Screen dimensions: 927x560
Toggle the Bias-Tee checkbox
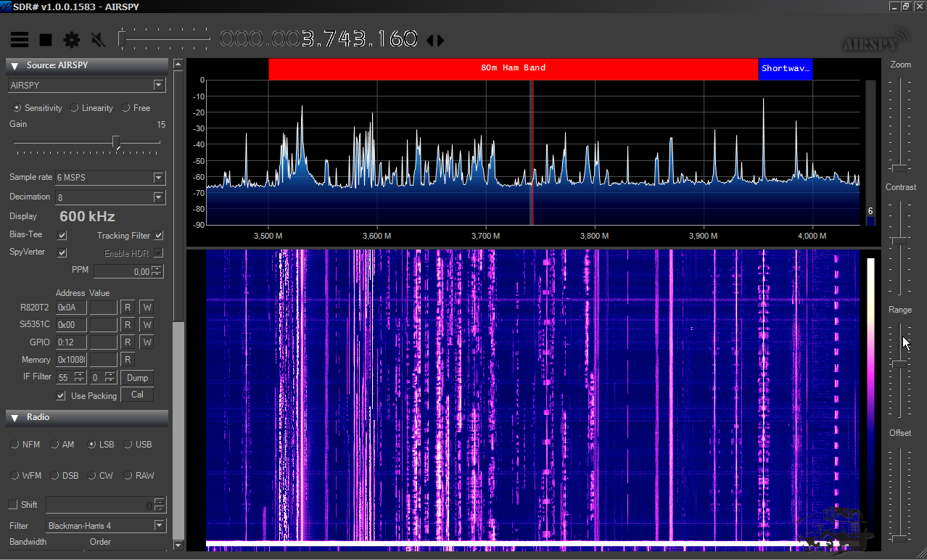(x=62, y=236)
